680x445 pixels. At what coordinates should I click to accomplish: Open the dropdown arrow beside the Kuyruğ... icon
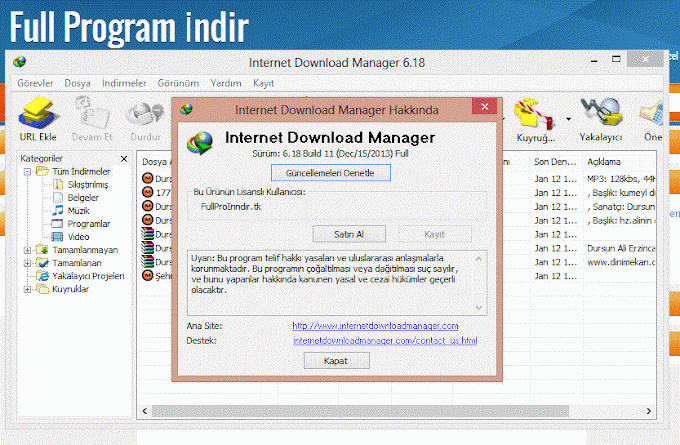point(568,119)
